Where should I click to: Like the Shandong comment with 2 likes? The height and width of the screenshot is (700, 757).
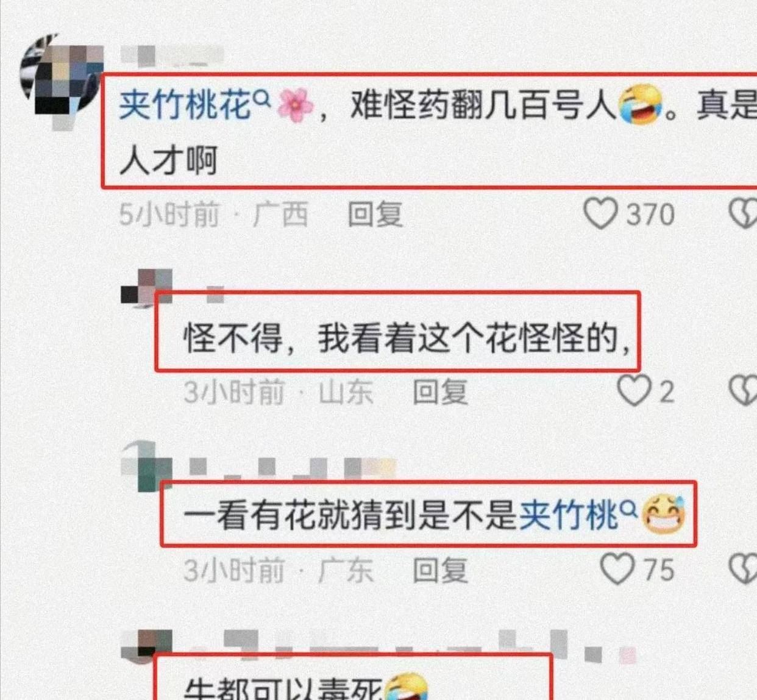[634, 390]
